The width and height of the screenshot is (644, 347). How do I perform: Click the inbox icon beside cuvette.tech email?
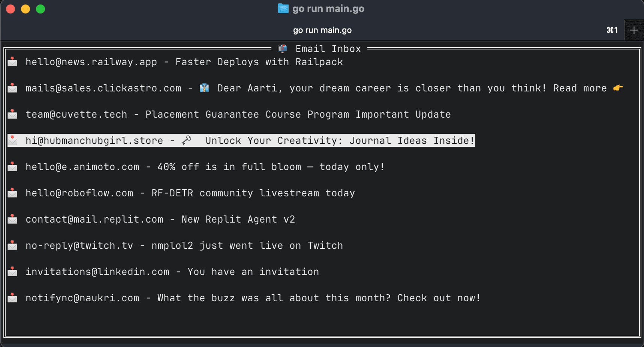click(x=12, y=114)
